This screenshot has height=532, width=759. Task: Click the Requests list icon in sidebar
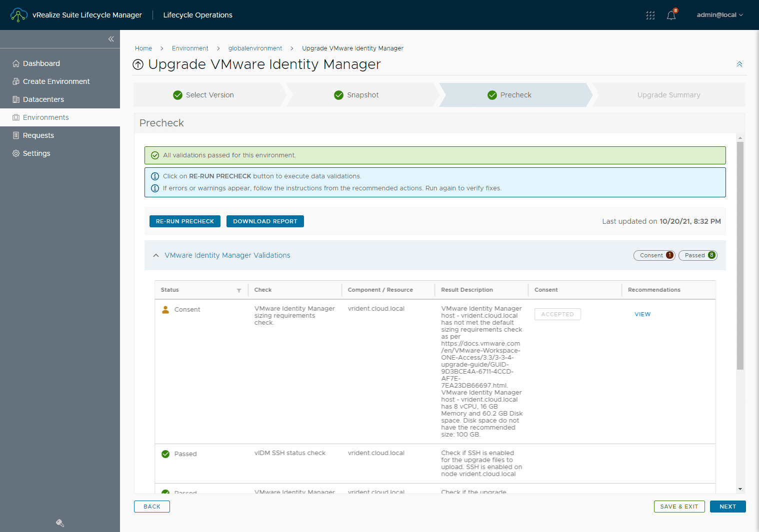tap(16, 135)
